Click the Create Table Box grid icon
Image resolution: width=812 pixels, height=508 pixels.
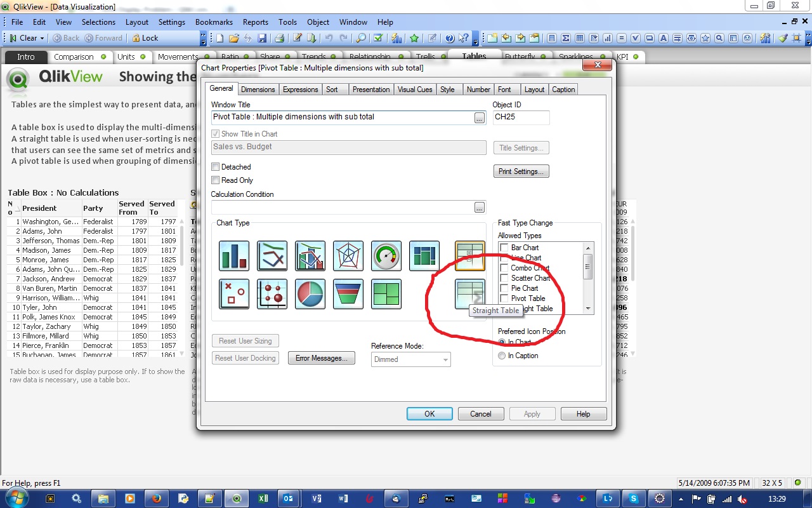[580, 38]
